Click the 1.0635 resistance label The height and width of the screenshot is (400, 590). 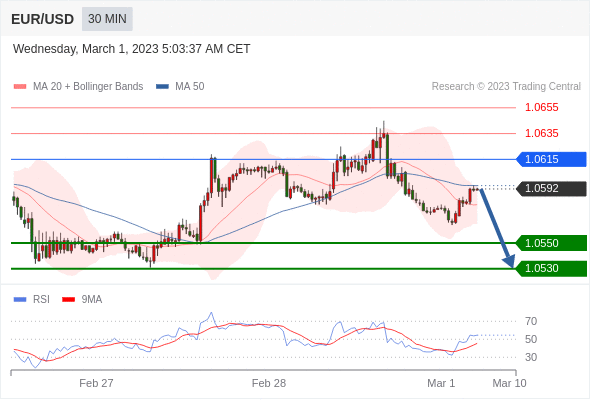point(541,133)
